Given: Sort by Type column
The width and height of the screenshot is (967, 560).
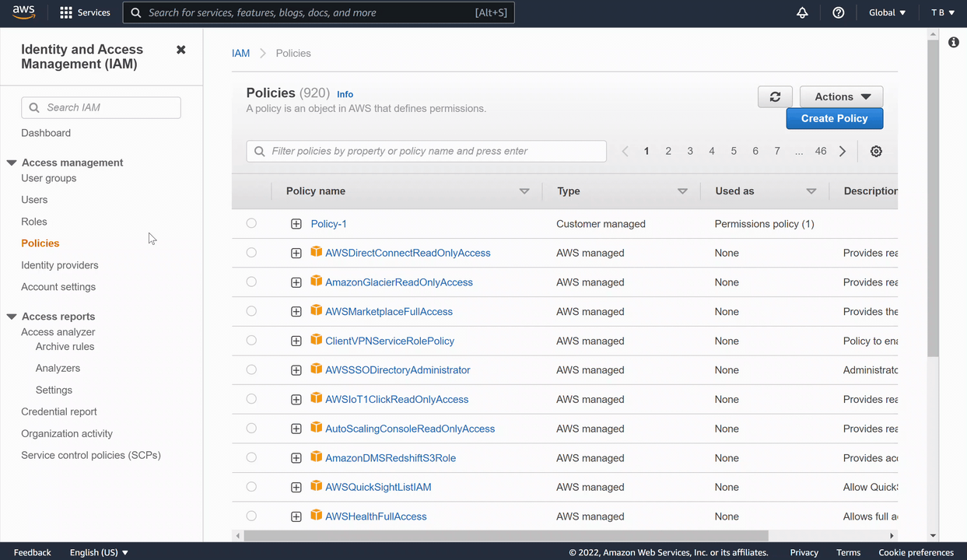Looking at the screenshot, I should point(682,191).
